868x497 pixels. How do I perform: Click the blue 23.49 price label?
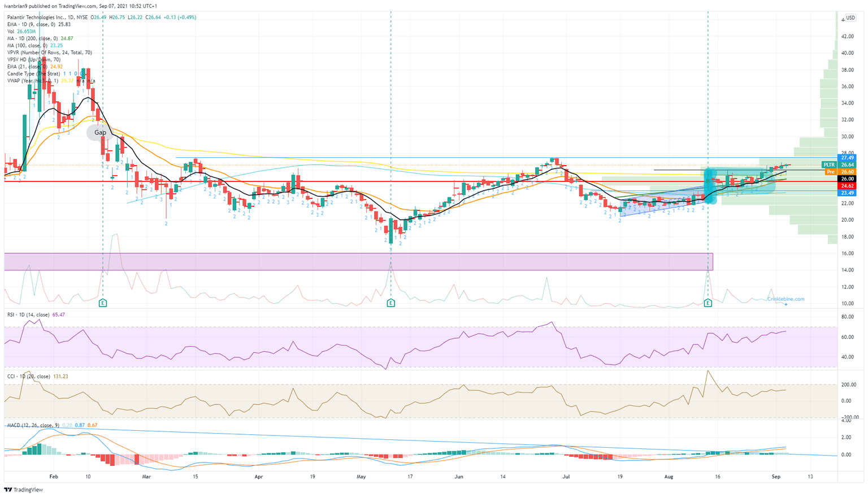[847, 193]
